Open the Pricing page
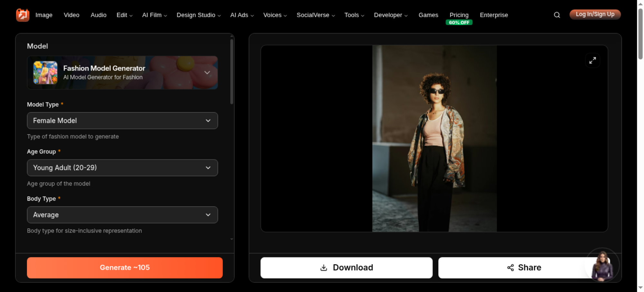This screenshot has height=292, width=644. [x=459, y=15]
